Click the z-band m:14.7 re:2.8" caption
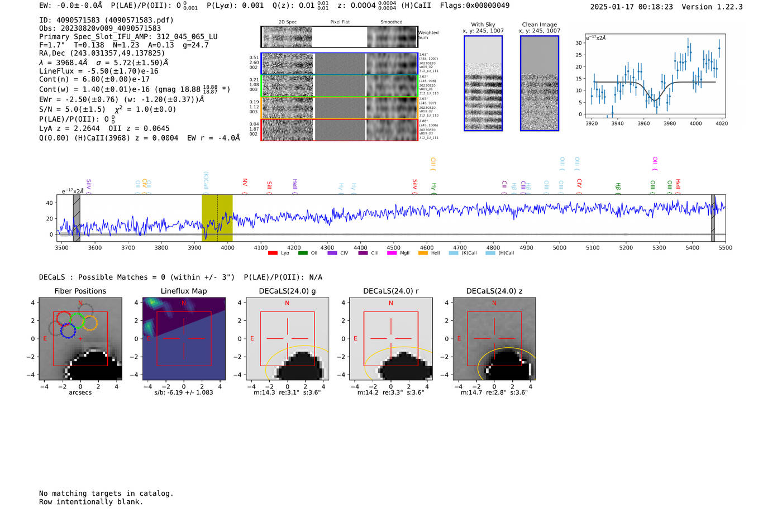Viewport: 782px width, 532px height. coord(494,392)
